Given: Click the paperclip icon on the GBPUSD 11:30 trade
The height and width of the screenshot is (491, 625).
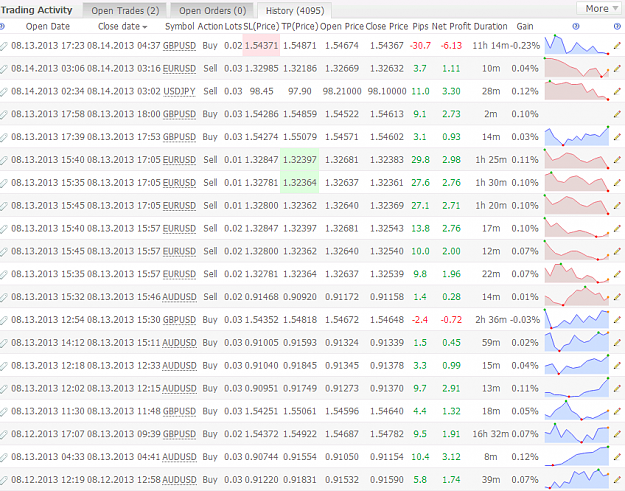Looking at the screenshot, I should tap(4, 412).
